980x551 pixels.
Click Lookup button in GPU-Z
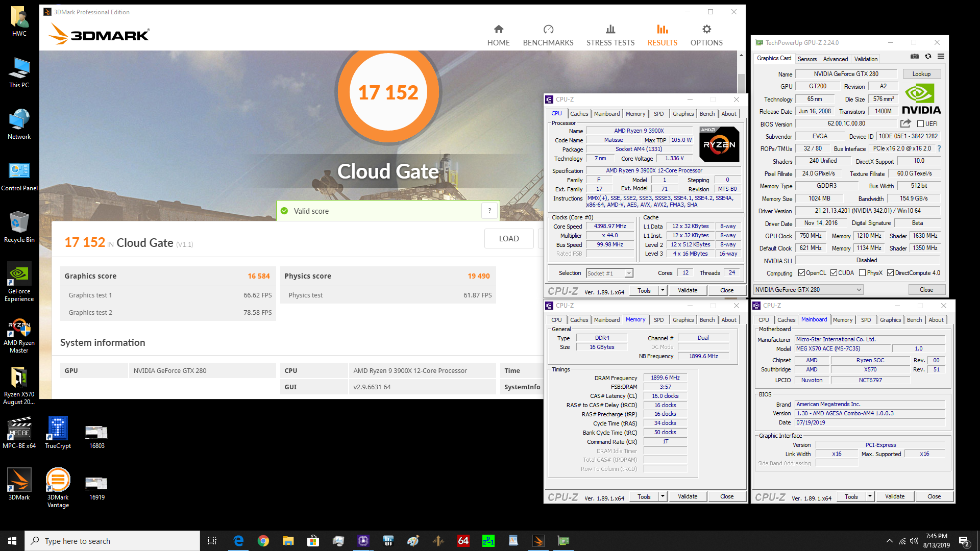921,74
